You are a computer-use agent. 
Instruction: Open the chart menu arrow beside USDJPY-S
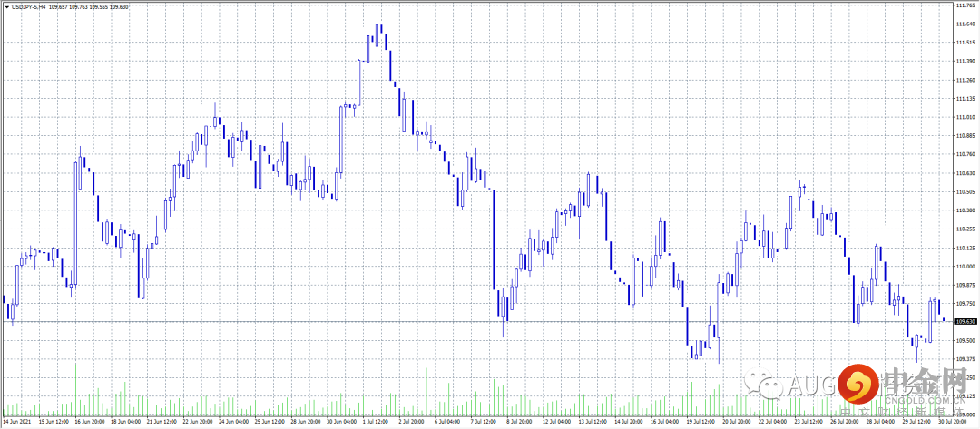pos(6,6)
